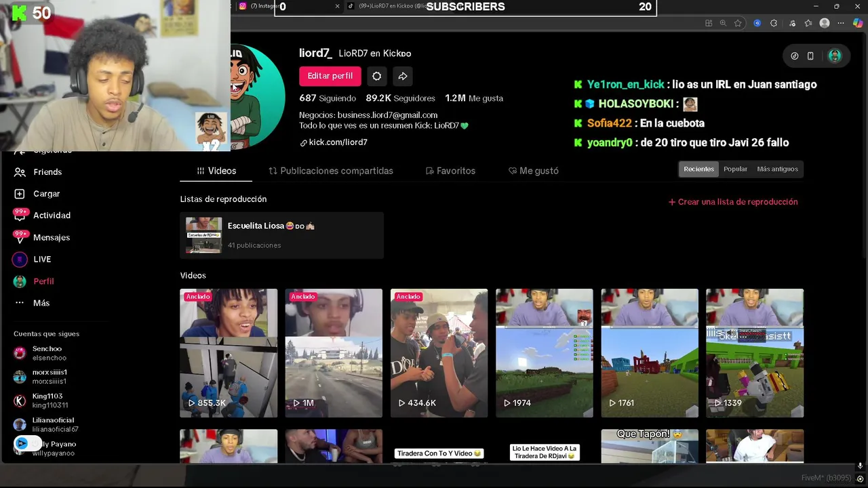Sort videos by Recientes
868x488 pixels.
pos(698,169)
